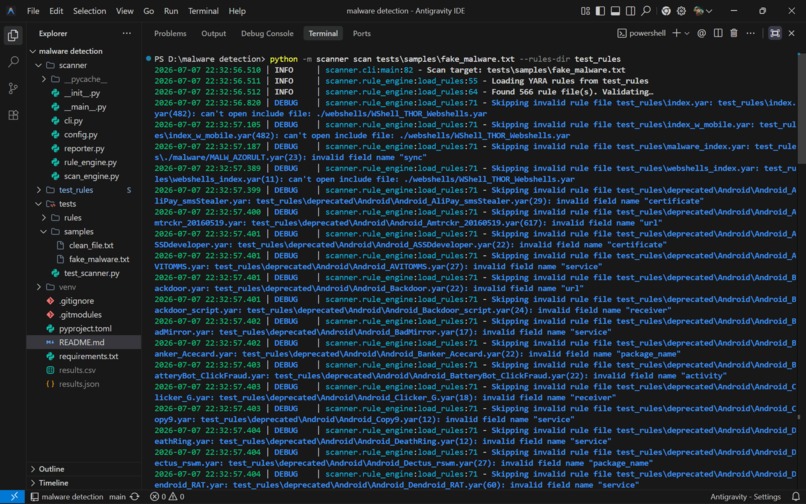Image resolution: width=806 pixels, height=504 pixels.
Task: Click the @ mention icon in terminal toolbar
Action: (701, 33)
